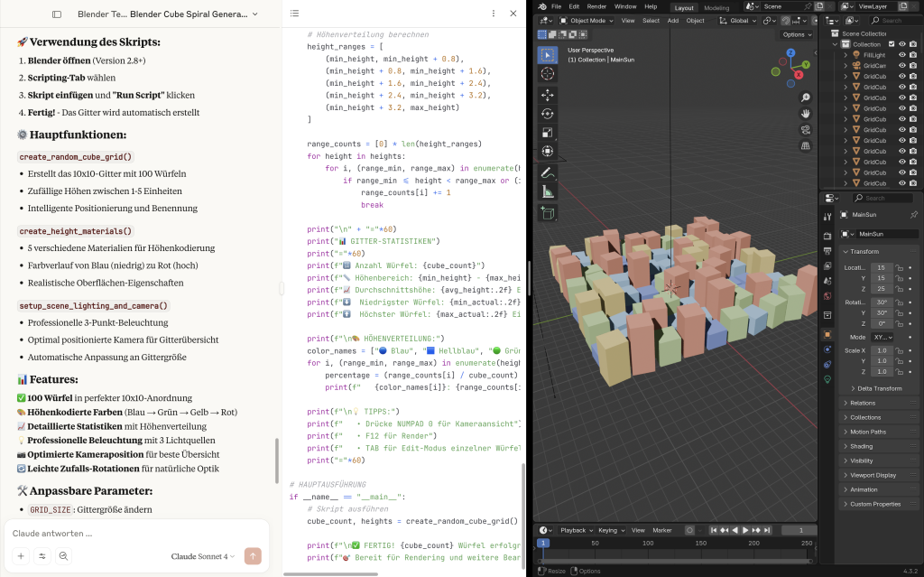Viewport: 924px width, 577px height.
Task: Click the plus attachment button in Claude
Action: (21, 555)
